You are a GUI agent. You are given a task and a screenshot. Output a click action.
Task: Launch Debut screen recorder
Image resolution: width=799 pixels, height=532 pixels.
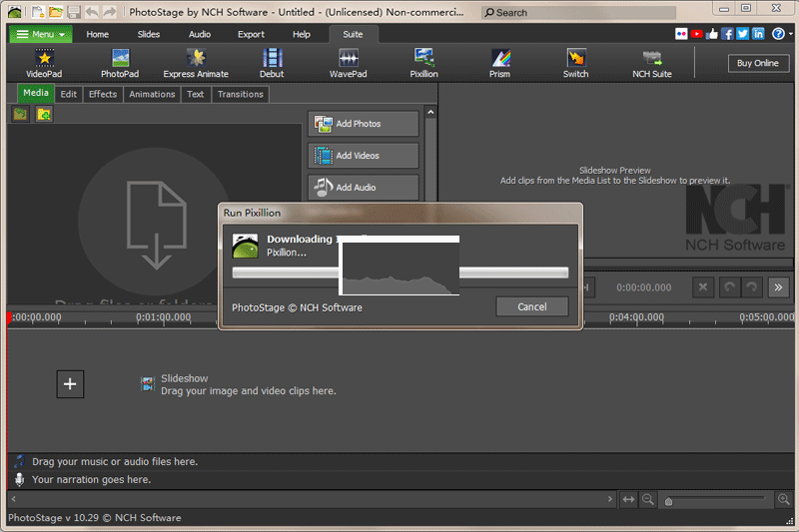[x=272, y=63]
